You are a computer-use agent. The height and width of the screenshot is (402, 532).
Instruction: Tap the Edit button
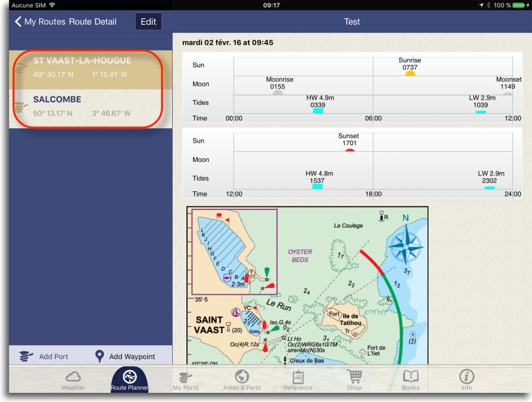tap(149, 22)
